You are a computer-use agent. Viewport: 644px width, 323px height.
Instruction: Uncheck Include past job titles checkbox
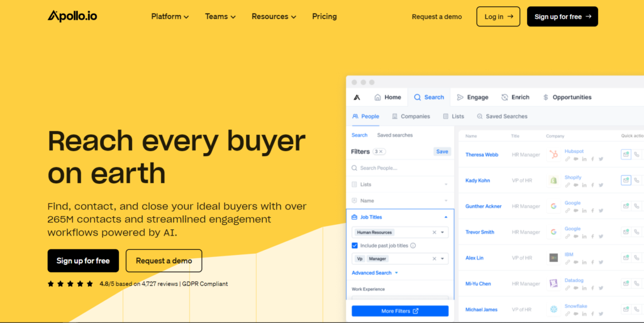coord(355,246)
